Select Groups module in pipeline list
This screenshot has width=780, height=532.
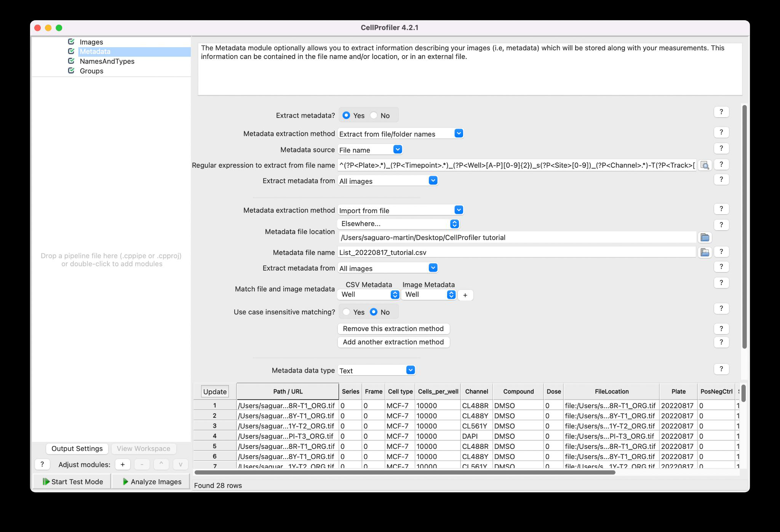(91, 71)
